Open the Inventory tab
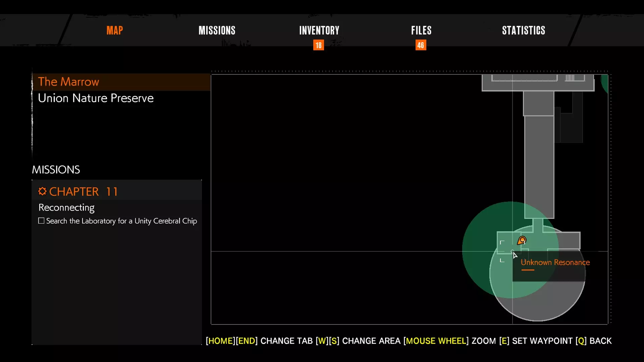This screenshot has width=644, height=362. [x=319, y=31]
